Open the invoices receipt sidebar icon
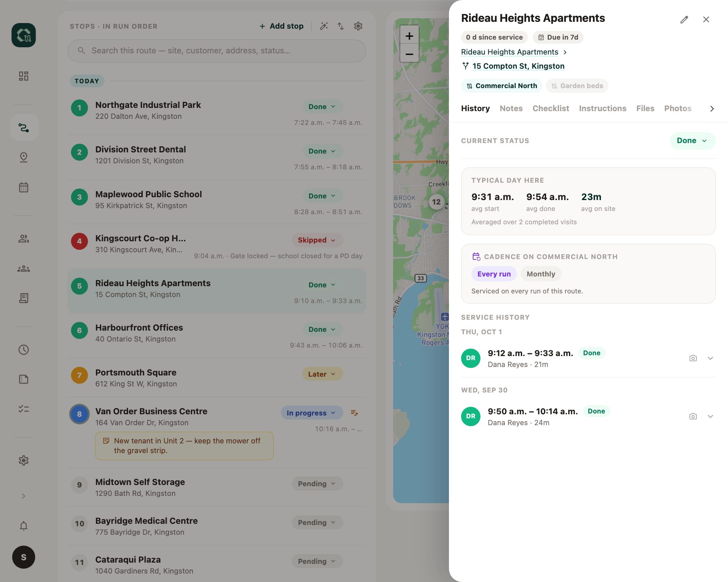728x582 pixels. tap(23, 298)
